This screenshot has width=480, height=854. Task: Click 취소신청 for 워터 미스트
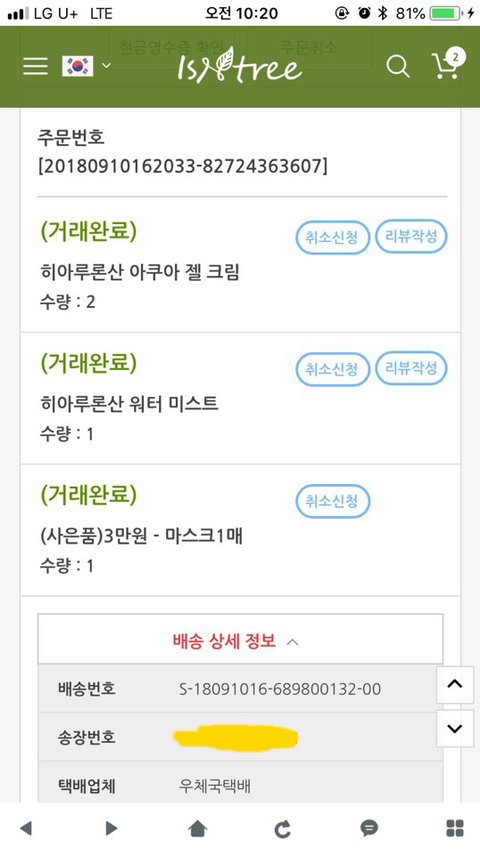pos(332,370)
